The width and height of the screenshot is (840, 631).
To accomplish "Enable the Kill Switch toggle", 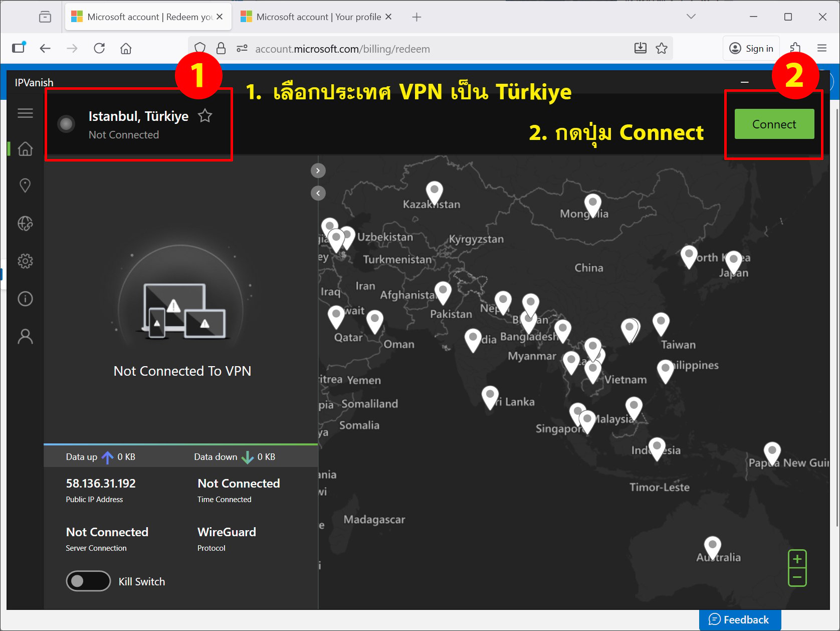I will [88, 581].
